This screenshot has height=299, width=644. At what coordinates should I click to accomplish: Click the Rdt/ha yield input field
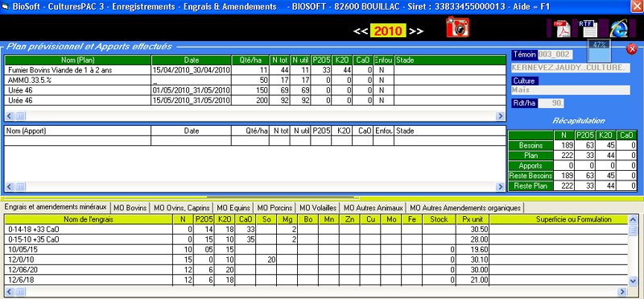[x=551, y=103]
